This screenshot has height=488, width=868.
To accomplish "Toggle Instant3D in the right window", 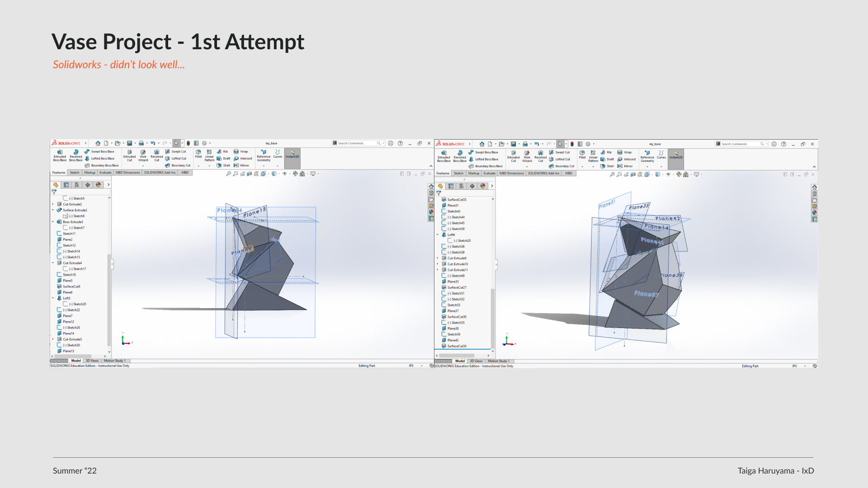I will pyautogui.click(x=676, y=155).
